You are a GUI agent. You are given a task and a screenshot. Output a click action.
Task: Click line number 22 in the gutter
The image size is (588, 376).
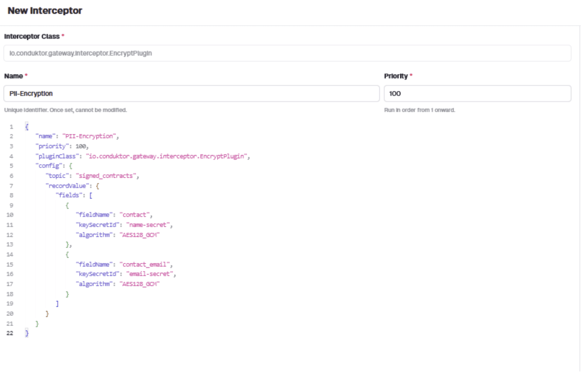tap(10, 333)
